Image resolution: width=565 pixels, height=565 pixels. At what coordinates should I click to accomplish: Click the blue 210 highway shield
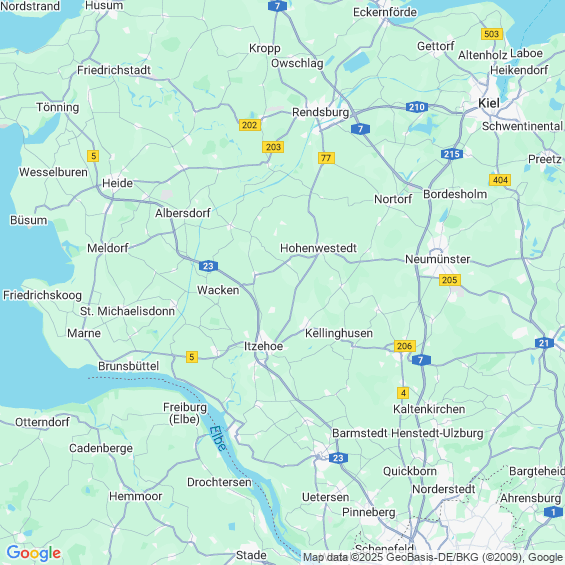pyautogui.click(x=417, y=107)
